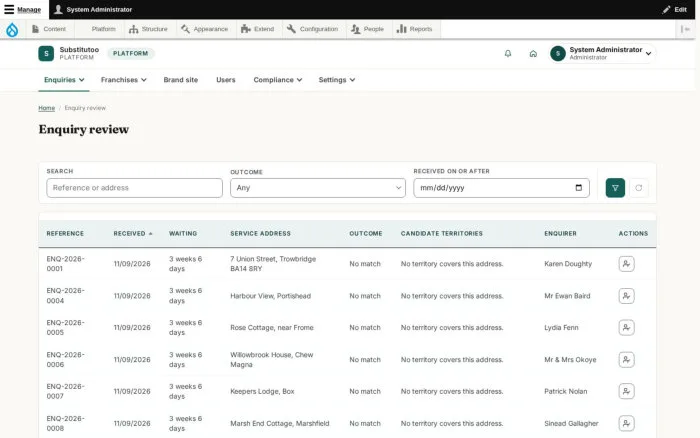Click the Waiting column header
This screenshot has width=700, height=438.
[x=183, y=234]
